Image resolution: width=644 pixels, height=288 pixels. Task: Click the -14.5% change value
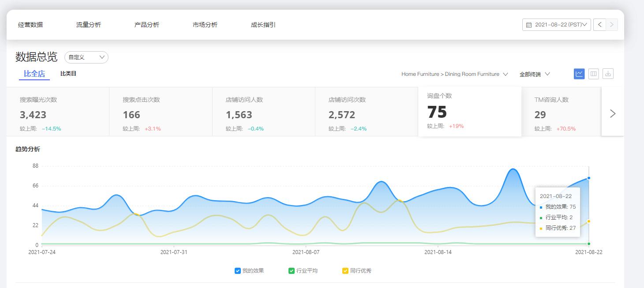(51, 129)
